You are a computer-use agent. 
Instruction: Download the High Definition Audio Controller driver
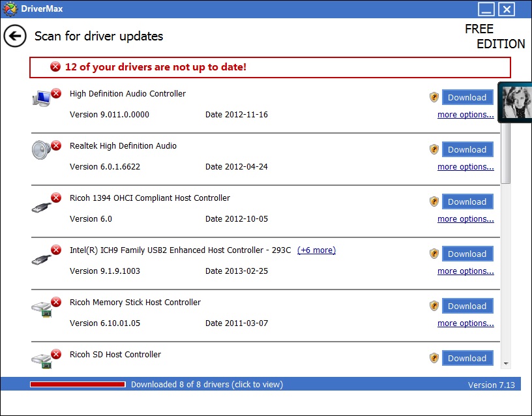pos(467,97)
